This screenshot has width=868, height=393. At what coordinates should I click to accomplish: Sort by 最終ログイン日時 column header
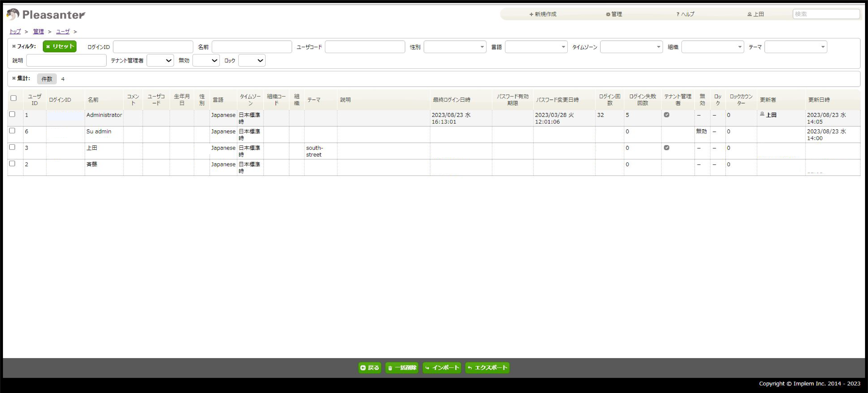point(461,100)
